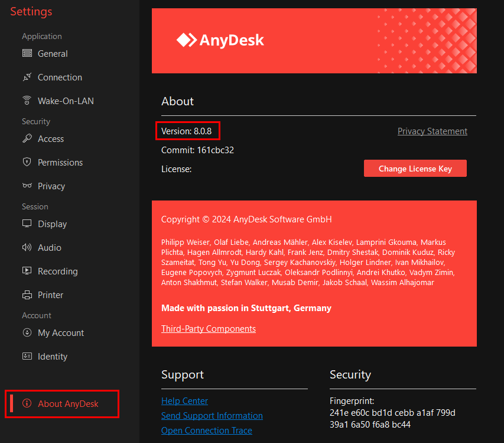Viewport: 504px width, 443px height.
Task: Click the Audio speaker icon
Action: coord(27,247)
